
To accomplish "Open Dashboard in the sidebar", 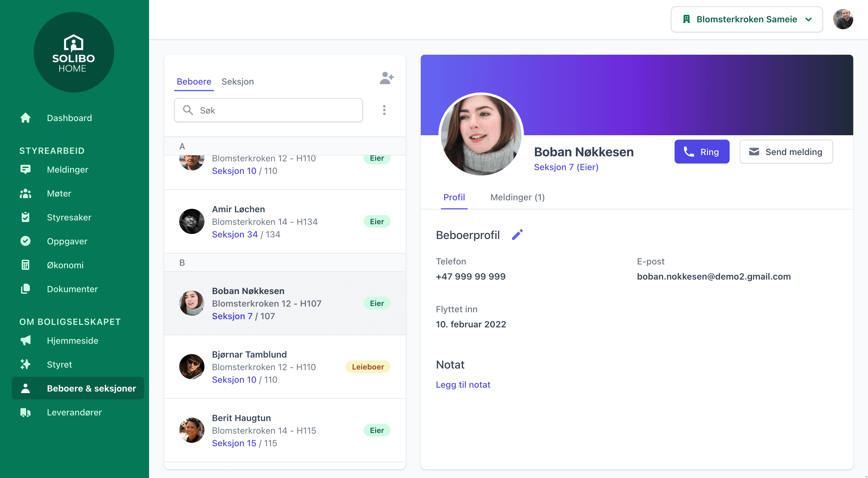I will pos(69,118).
